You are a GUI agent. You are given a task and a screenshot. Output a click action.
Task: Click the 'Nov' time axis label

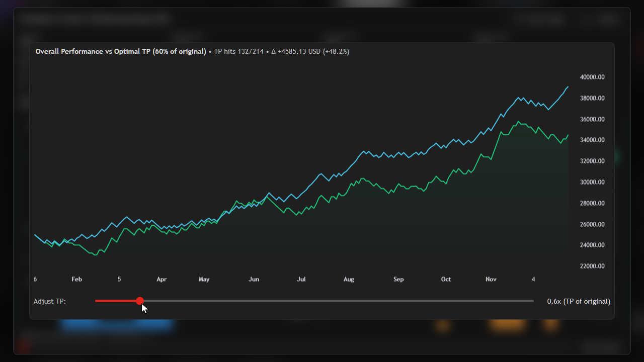tap(491, 279)
